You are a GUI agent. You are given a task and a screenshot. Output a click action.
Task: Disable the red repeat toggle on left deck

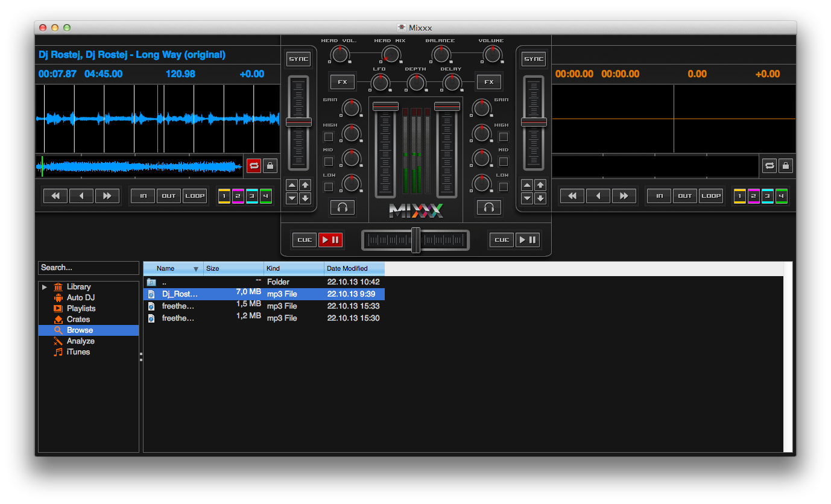pyautogui.click(x=254, y=165)
